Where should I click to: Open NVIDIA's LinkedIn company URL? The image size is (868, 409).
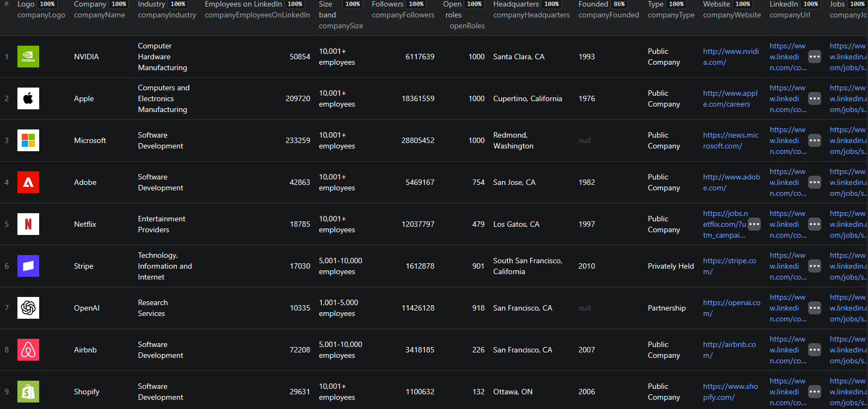click(x=788, y=57)
